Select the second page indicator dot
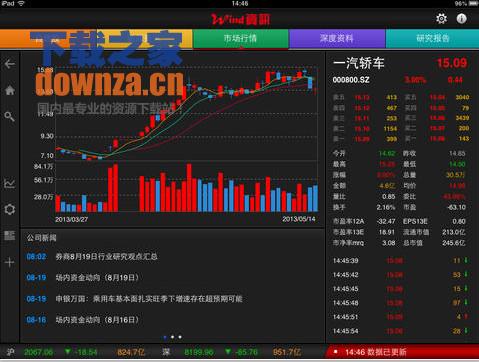 (x=172, y=337)
